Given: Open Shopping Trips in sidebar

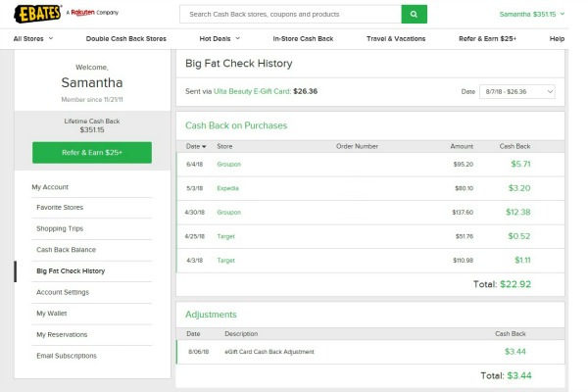Looking at the screenshot, I should tap(60, 228).
